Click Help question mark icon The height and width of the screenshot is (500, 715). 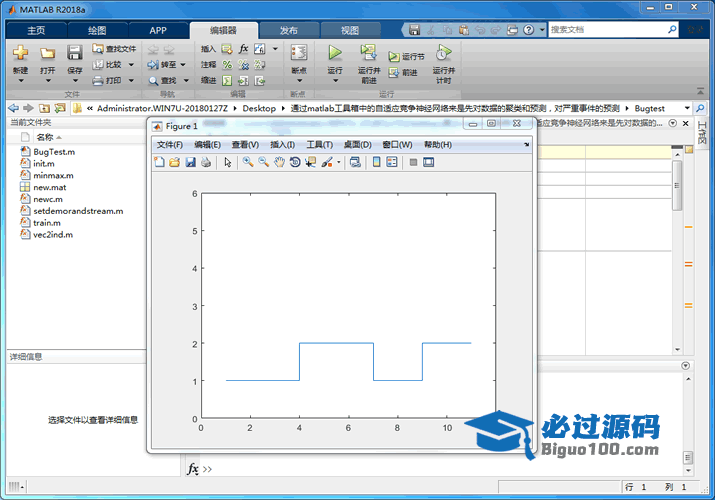(528, 30)
